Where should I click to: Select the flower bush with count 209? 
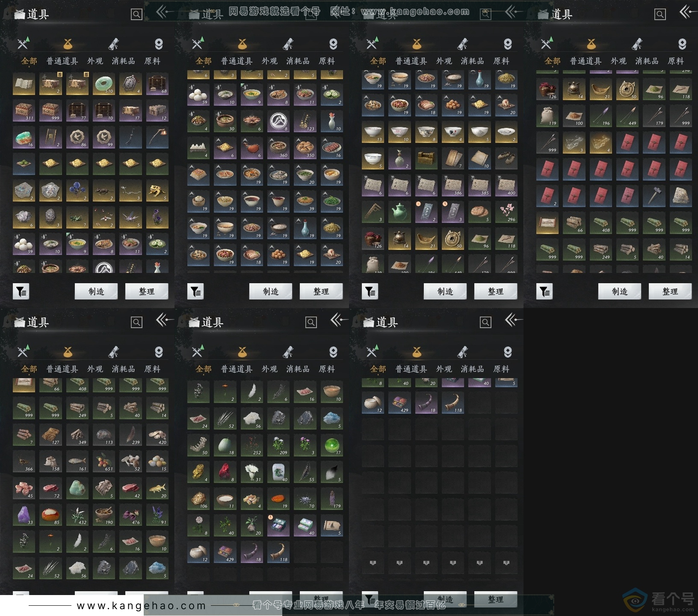(278, 445)
